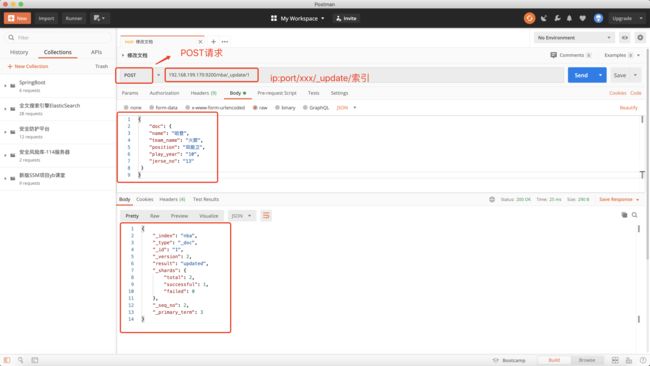
Task: Click the Save button
Action: click(x=620, y=75)
